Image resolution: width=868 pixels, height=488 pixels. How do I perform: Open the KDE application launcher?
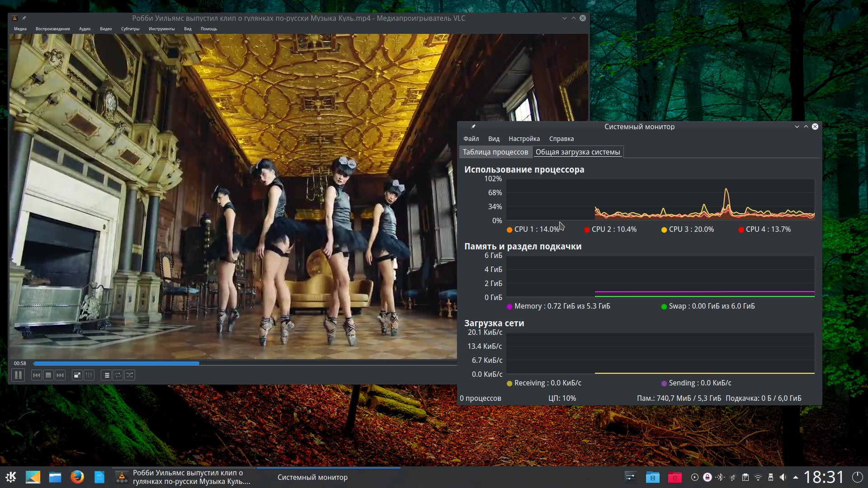[11, 477]
